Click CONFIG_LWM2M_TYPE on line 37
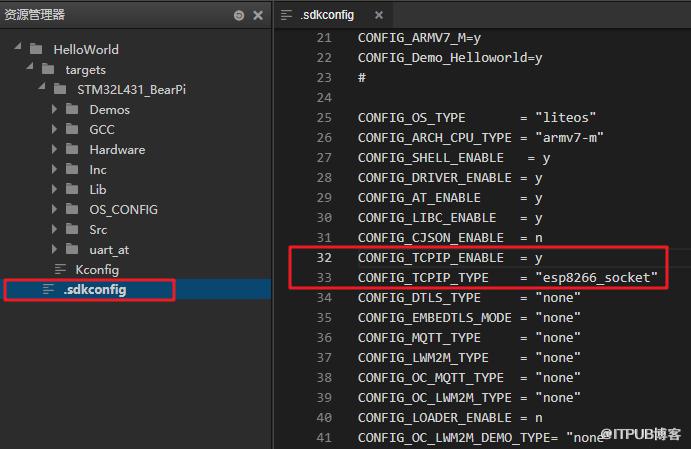Image resolution: width=691 pixels, height=449 pixels. (x=423, y=358)
